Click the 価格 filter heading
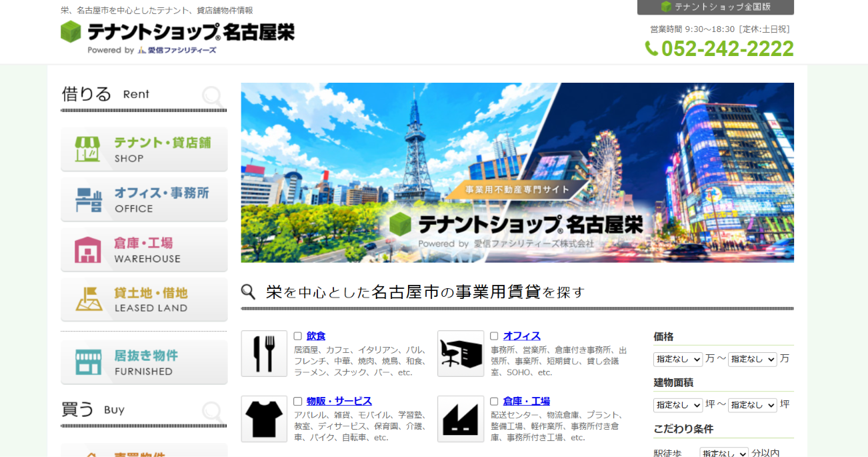Viewport: 868px width, 457px height. click(x=663, y=337)
